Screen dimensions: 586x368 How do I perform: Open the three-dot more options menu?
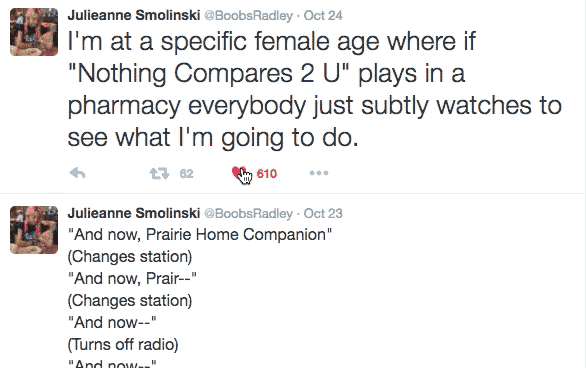pos(319,173)
